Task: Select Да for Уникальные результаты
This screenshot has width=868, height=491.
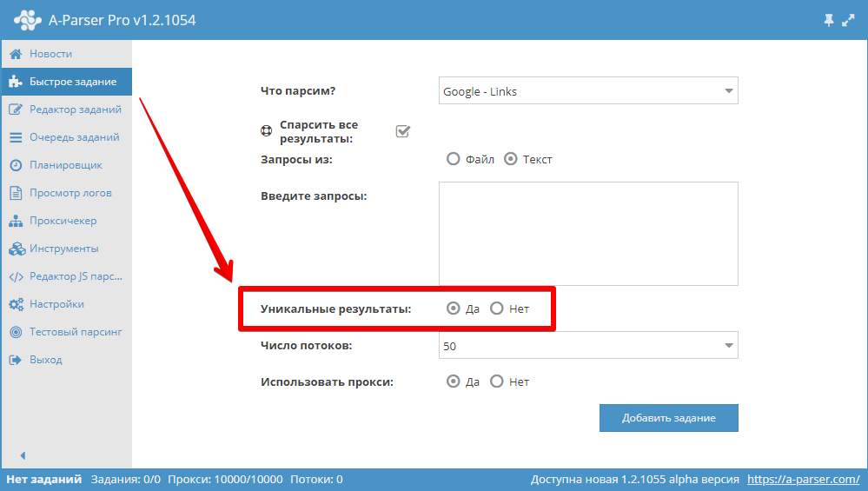Action: pyautogui.click(x=453, y=309)
